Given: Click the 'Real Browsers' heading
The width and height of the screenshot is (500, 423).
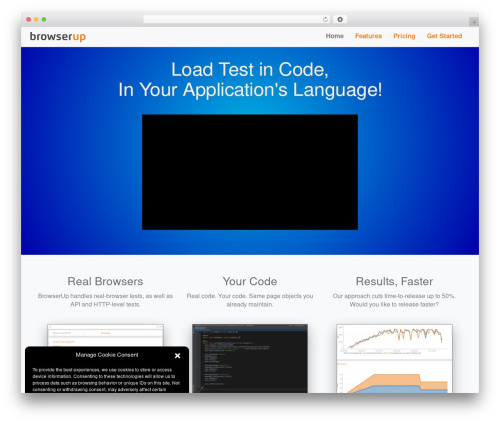Looking at the screenshot, I should point(105,281).
